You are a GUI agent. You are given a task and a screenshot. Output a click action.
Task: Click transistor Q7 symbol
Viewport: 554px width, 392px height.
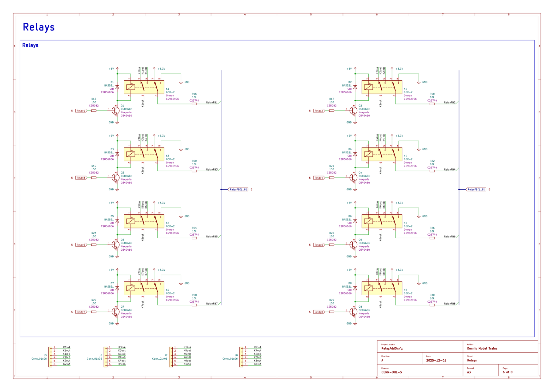(116, 312)
